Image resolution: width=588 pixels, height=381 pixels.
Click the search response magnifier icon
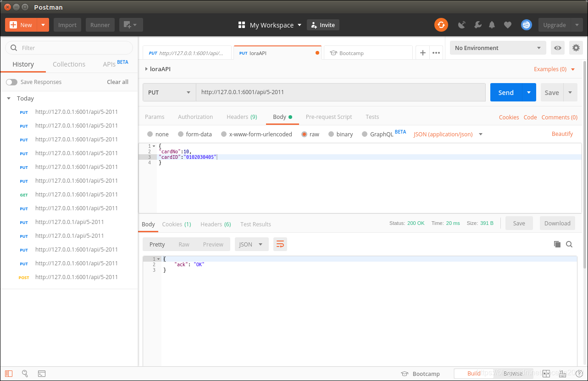(x=569, y=244)
